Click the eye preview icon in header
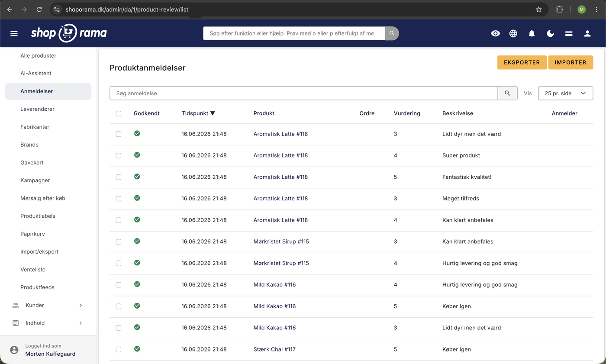This screenshot has height=364, width=606. tap(495, 33)
